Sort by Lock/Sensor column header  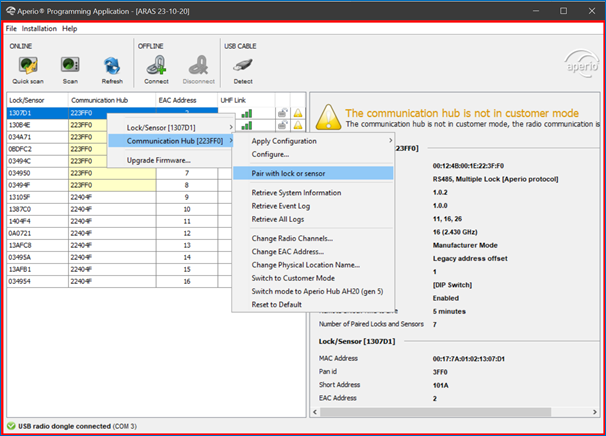coord(37,100)
